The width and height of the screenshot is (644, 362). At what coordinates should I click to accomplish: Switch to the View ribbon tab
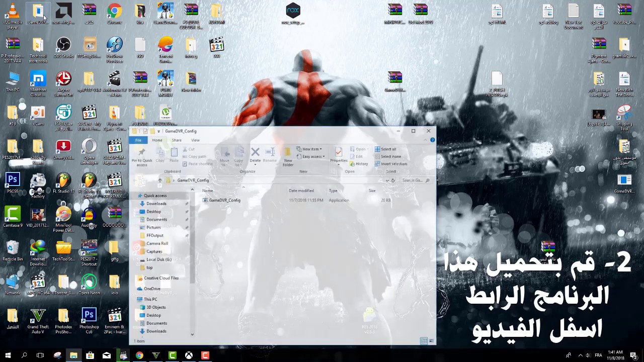195,140
